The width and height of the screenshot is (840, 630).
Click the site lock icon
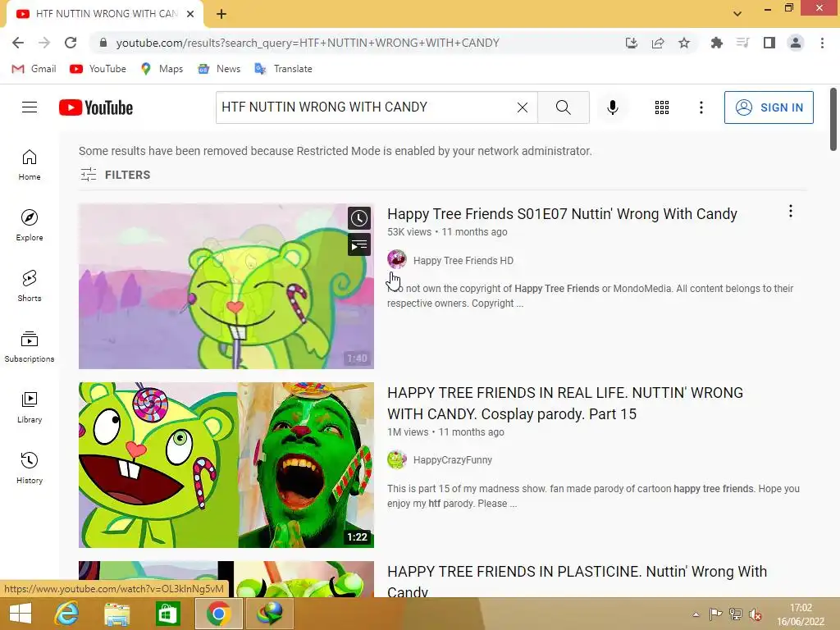(103, 43)
